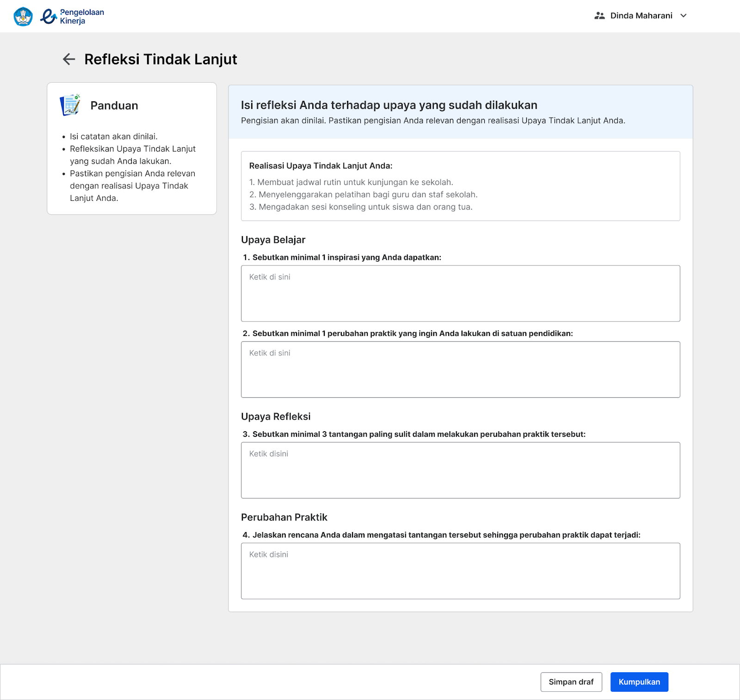Click the Upaya Belajar section heading
Image resolution: width=740 pixels, height=700 pixels.
273,240
